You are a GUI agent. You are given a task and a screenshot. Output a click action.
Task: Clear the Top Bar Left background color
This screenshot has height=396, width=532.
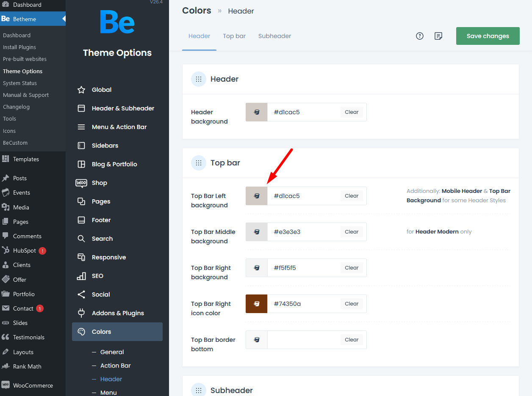352,196
